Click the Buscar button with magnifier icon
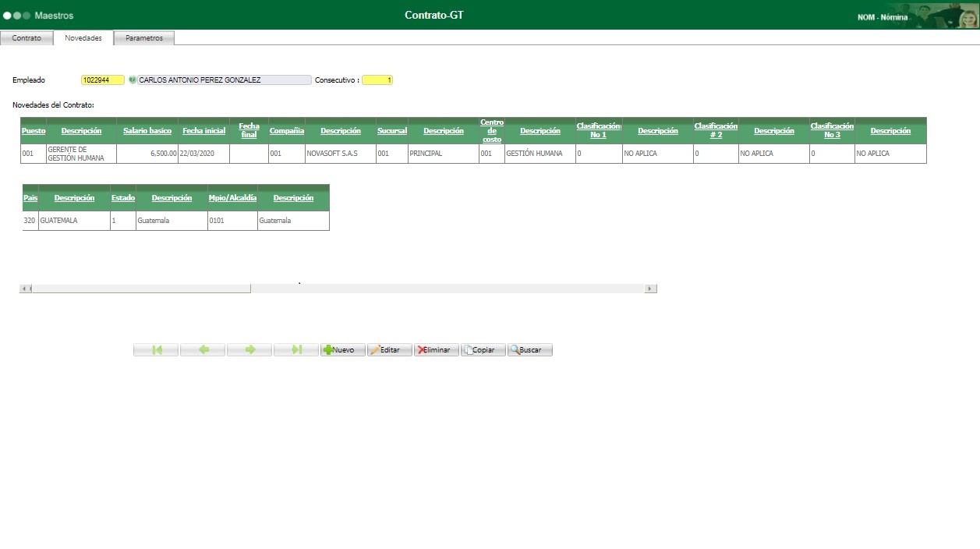The height and width of the screenshot is (549, 980). tap(530, 350)
